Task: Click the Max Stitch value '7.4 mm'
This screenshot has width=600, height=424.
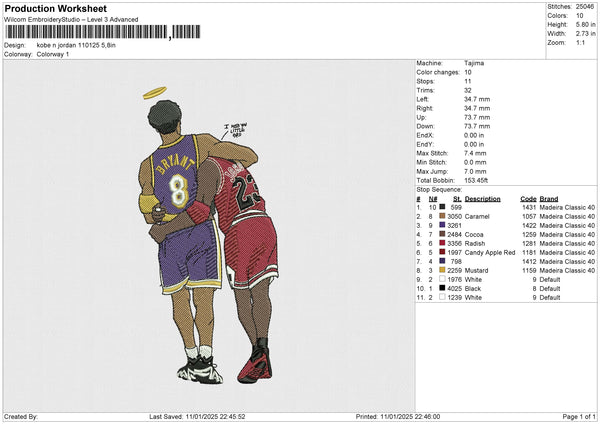Action: pyautogui.click(x=475, y=153)
